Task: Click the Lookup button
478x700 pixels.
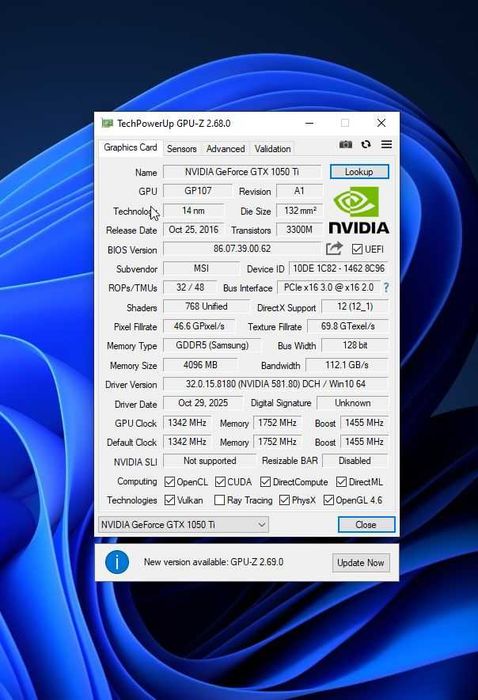Action: 359,172
